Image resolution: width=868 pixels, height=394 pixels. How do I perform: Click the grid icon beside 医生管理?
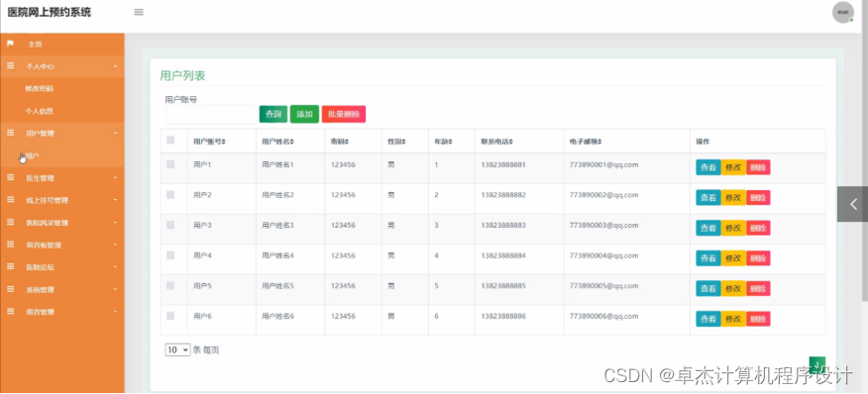click(x=10, y=177)
